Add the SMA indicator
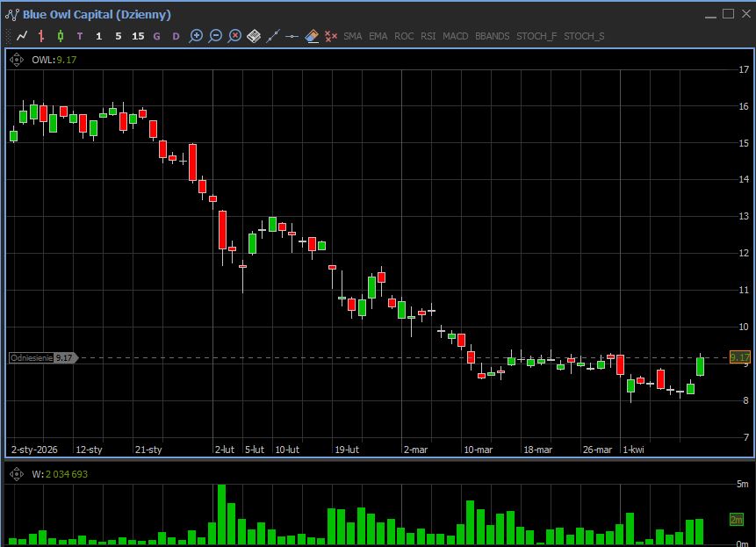756x547 pixels. tap(353, 36)
